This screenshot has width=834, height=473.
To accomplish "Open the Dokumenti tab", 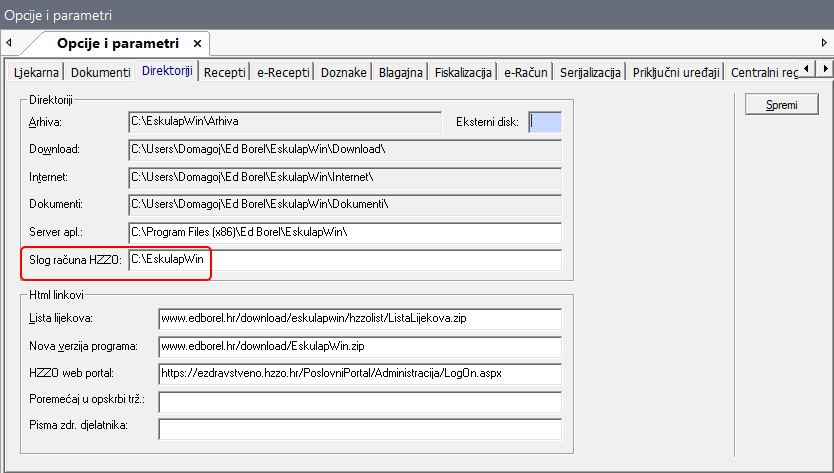I will pos(101,72).
